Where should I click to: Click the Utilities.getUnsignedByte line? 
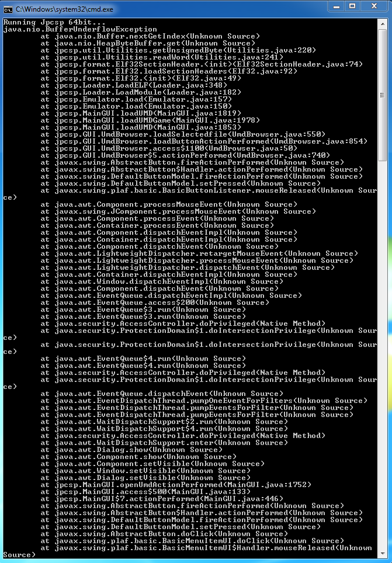pyautogui.click(x=178, y=50)
